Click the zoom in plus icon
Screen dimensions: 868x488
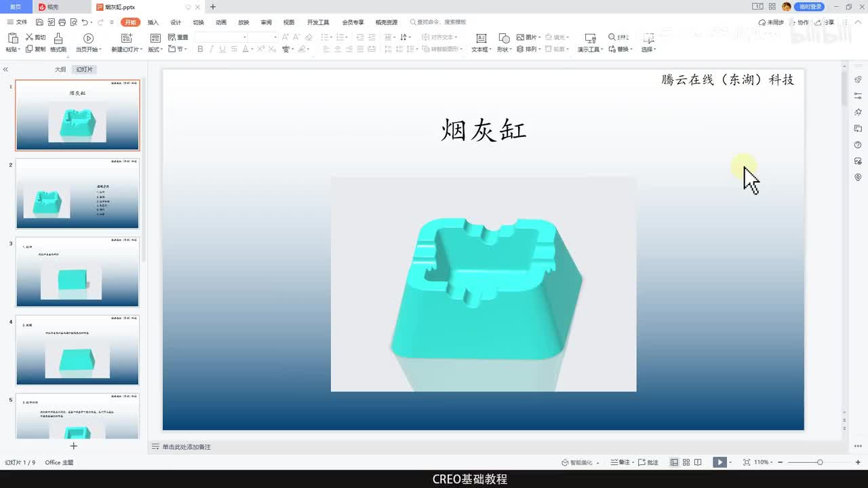(x=858, y=462)
